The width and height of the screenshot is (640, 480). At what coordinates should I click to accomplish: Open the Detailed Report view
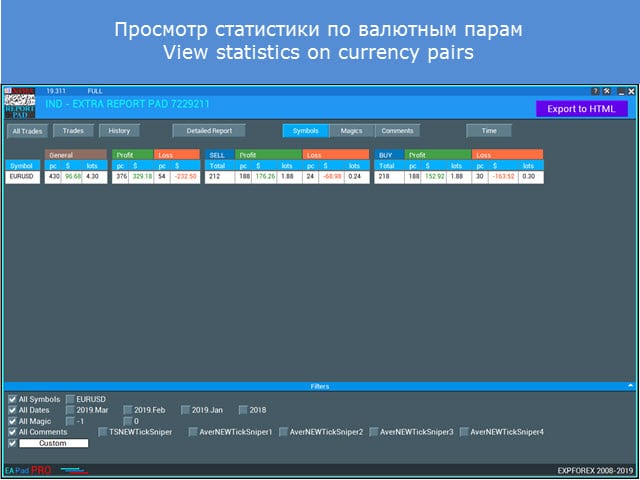(x=209, y=130)
